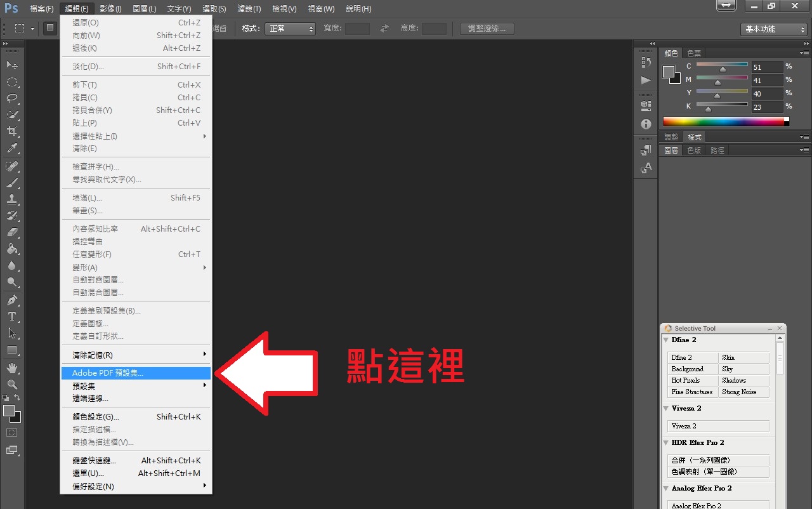812x509 pixels.
Task: Activate the Horizontal Type tool
Action: point(12,316)
